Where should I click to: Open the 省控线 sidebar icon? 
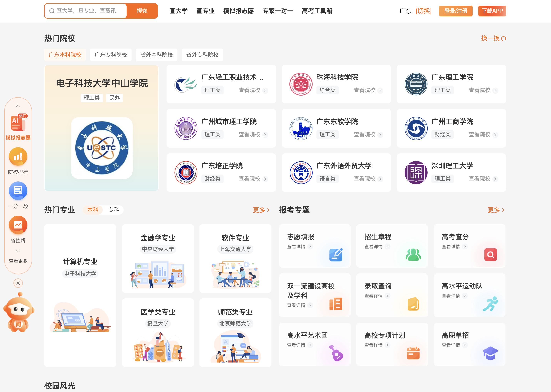[x=18, y=225]
